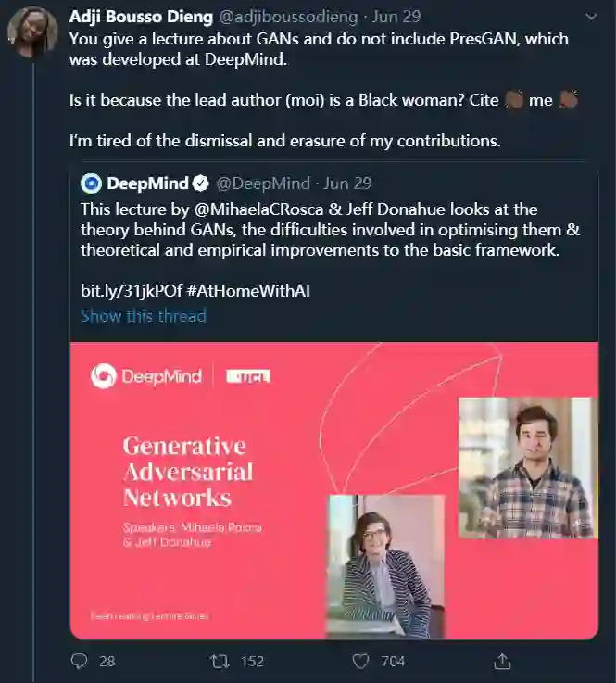The image size is (616, 683).
Task: Click the reply speech bubble icon
Action: click(x=80, y=661)
